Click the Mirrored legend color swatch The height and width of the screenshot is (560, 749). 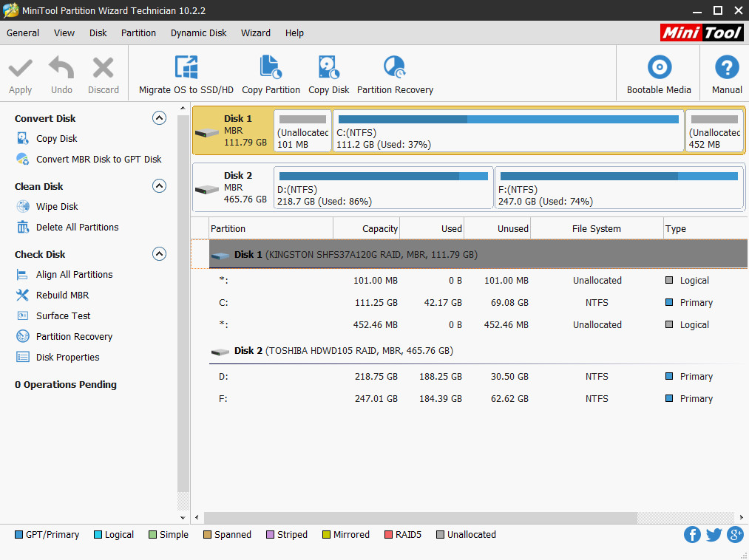[326, 535]
